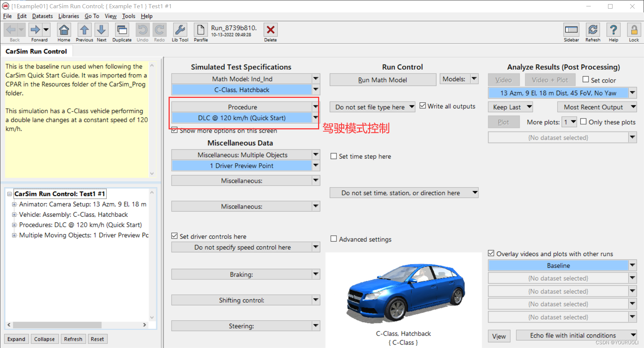Open the Lib Tool wrench icon
The width and height of the screenshot is (644, 348).
point(180,30)
